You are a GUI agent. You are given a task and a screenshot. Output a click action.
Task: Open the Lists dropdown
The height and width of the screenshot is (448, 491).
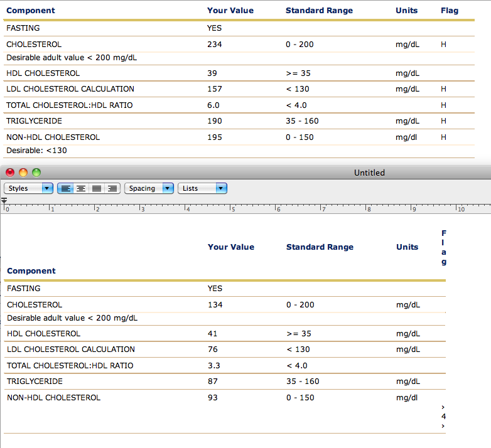202,188
